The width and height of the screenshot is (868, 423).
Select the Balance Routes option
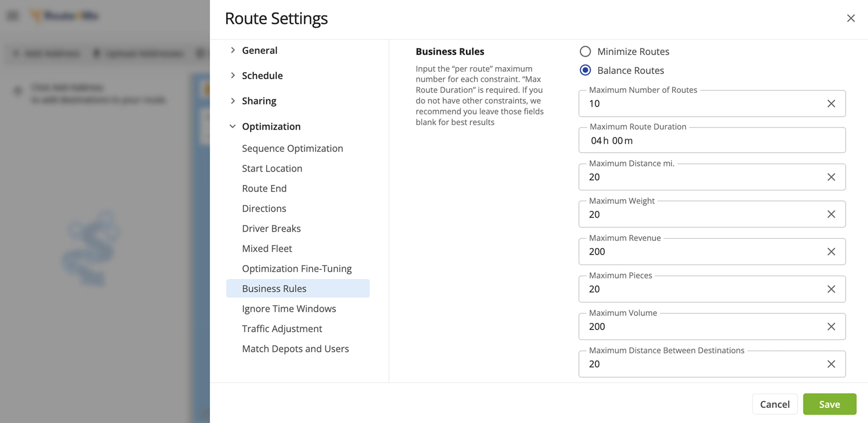click(x=585, y=70)
